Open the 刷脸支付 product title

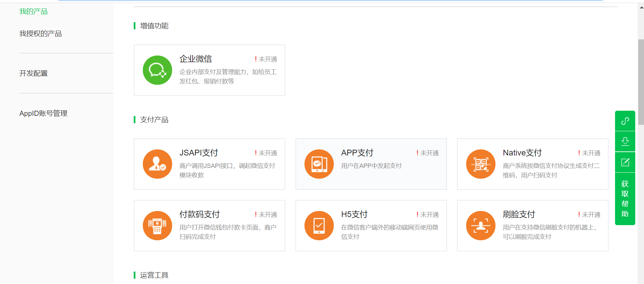pyautogui.click(x=519, y=214)
